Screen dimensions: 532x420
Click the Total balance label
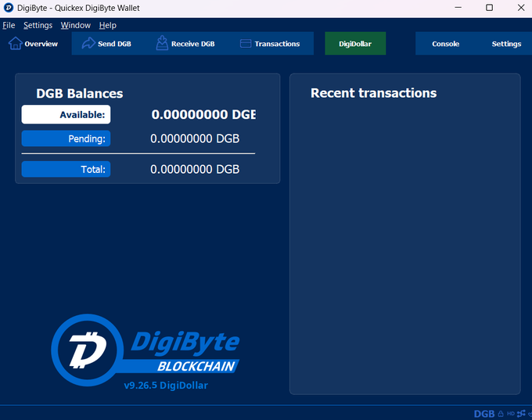coord(66,169)
